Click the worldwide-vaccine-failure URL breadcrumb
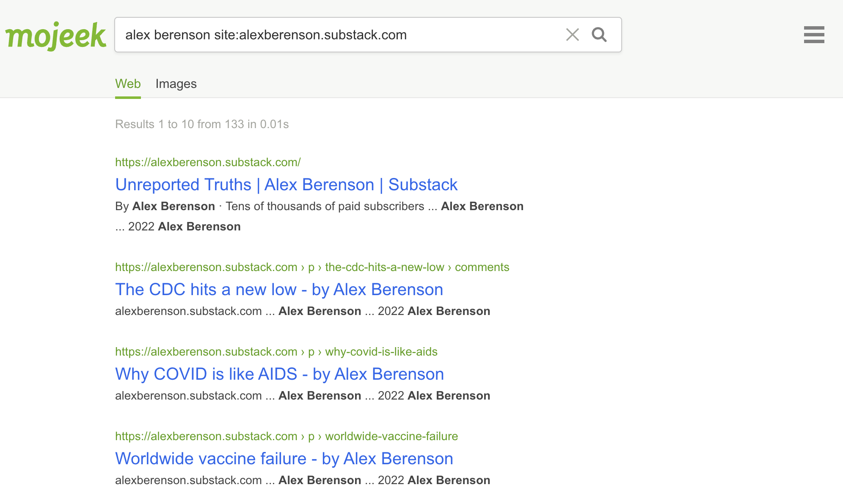843x504 pixels. click(287, 436)
